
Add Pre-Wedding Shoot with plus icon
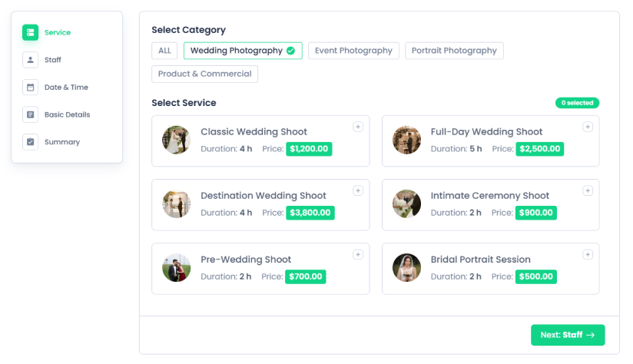(358, 254)
